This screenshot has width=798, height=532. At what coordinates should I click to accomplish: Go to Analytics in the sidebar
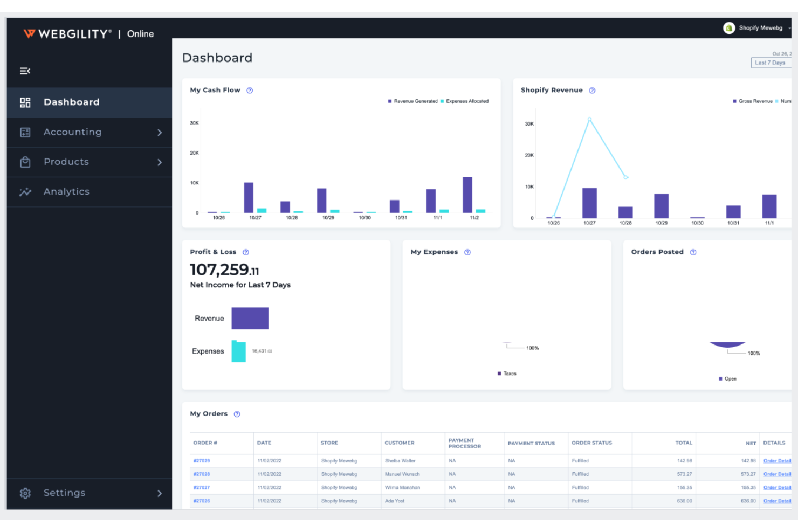66,192
